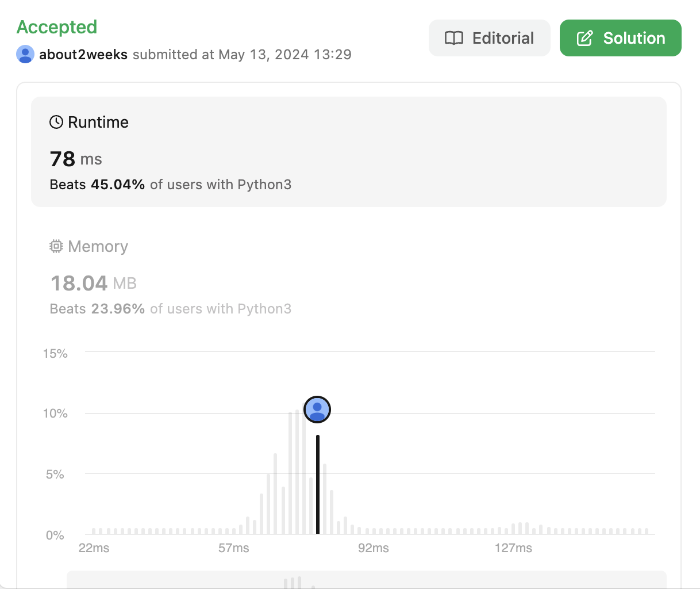Click the 127ms x-axis label

pos(513,548)
